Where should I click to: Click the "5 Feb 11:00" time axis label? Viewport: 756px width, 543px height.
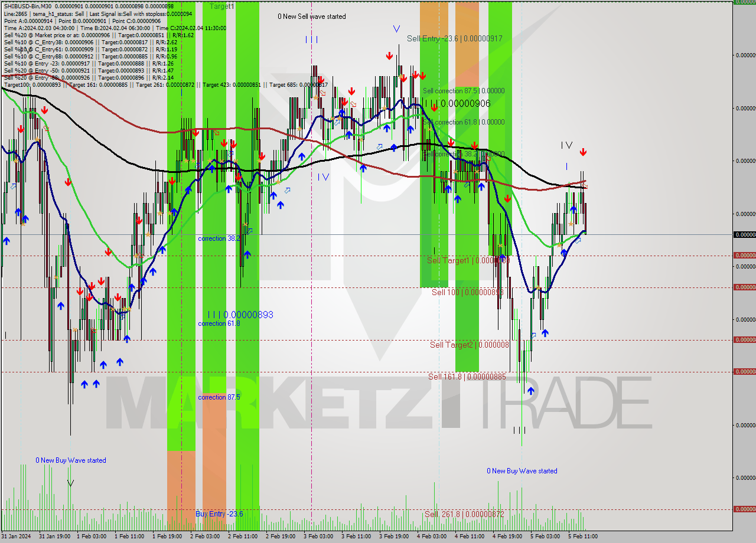(583, 537)
